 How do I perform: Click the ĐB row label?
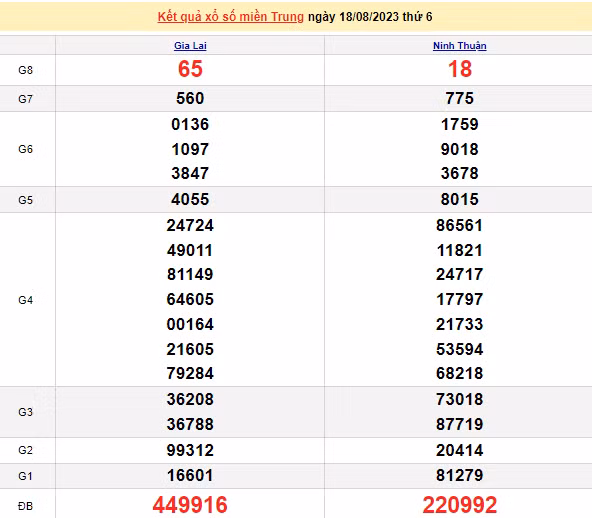coord(26,506)
